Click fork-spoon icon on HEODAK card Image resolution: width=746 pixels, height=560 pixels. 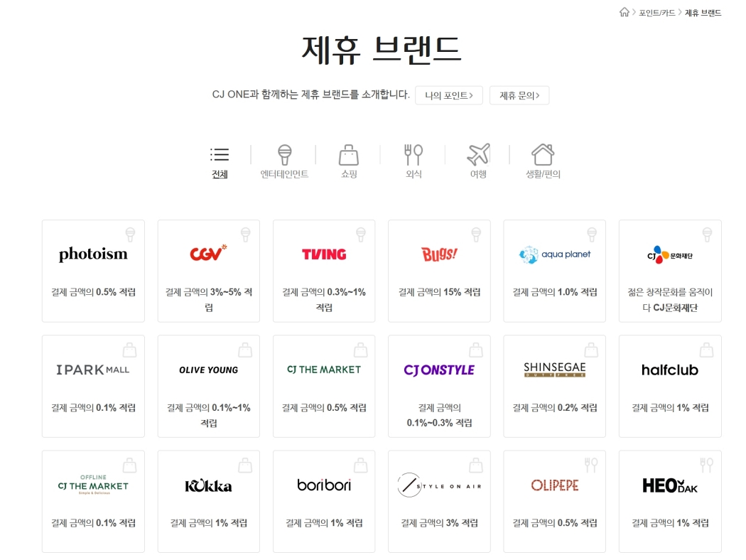coord(706,465)
